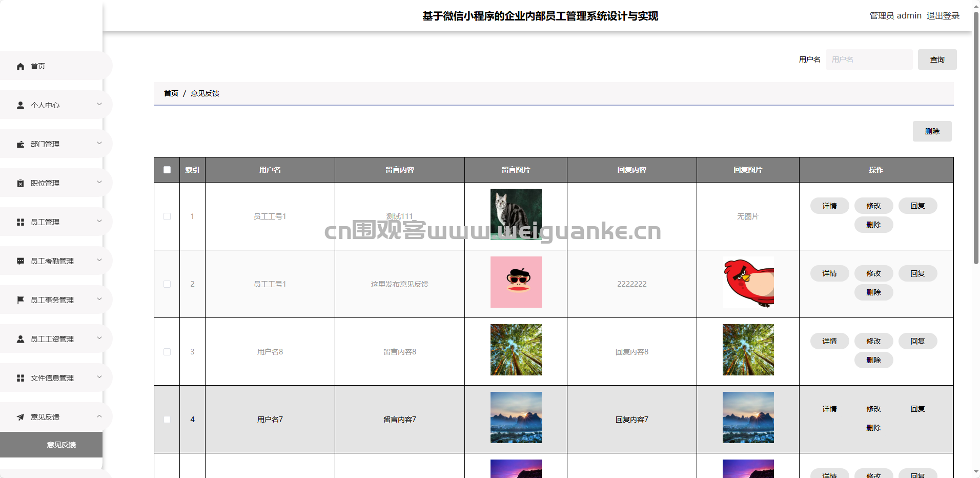Open the red bird 回复图片 thumbnail
Image resolution: width=980 pixels, height=478 pixels.
tap(748, 282)
